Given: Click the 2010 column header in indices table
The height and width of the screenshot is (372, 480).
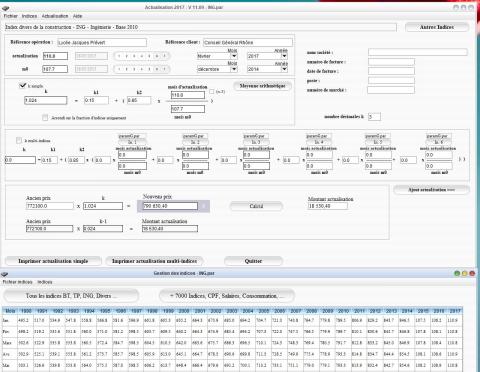Looking at the screenshot, I should tap(343, 311).
